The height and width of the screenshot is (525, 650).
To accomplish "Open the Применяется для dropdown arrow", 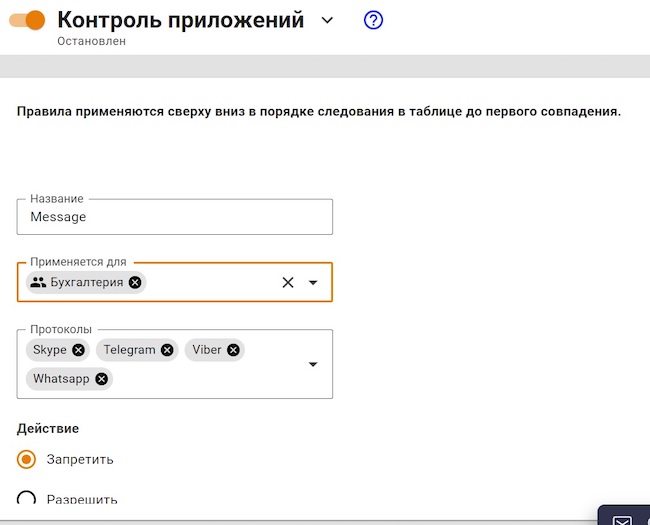I will click(x=313, y=283).
